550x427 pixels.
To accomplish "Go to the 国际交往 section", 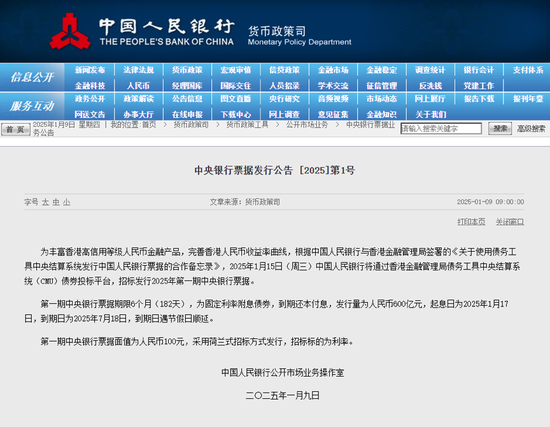I will point(236,86).
